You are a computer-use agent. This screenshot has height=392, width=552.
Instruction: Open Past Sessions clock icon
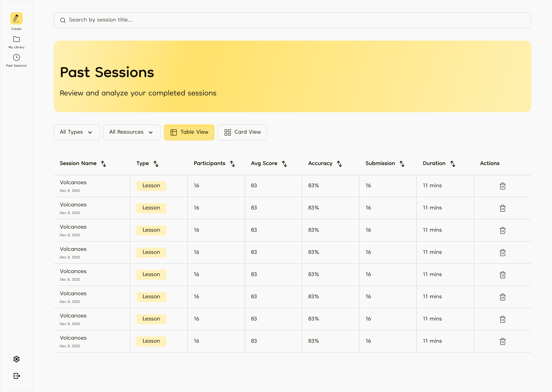[16, 57]
